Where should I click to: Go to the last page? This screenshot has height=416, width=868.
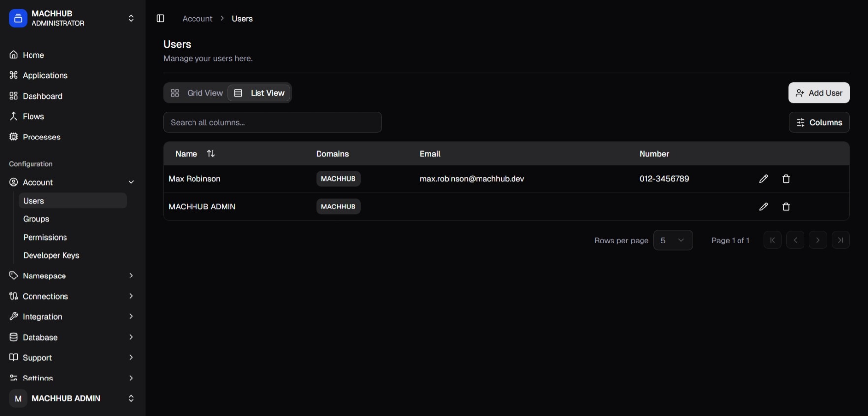coord(840,240)
